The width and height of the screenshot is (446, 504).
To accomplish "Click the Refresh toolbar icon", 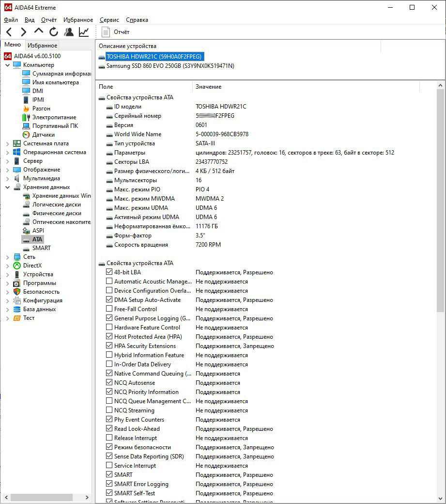I will click(54, 32).
